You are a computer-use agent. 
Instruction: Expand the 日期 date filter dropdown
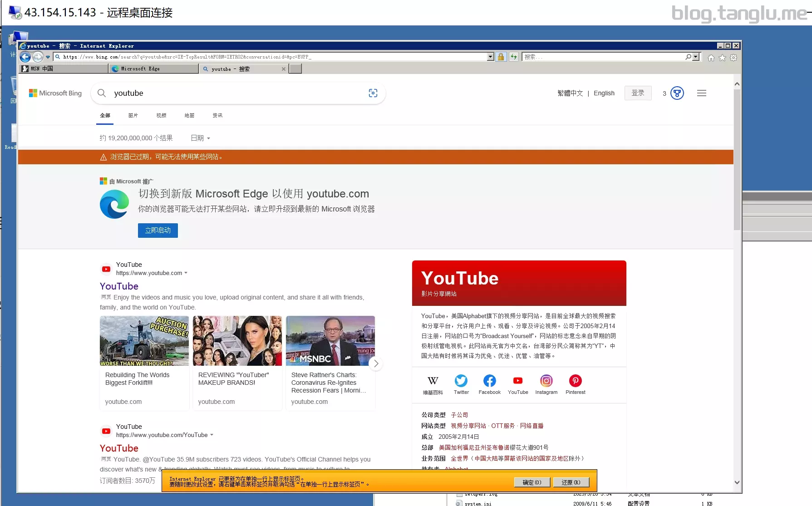[x=200, y=138]
